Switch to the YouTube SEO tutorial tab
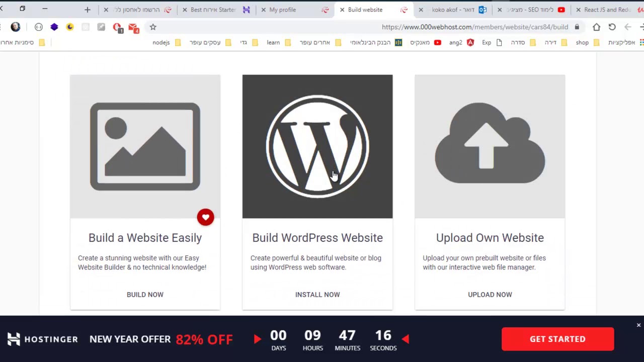 tap(531, 10)
